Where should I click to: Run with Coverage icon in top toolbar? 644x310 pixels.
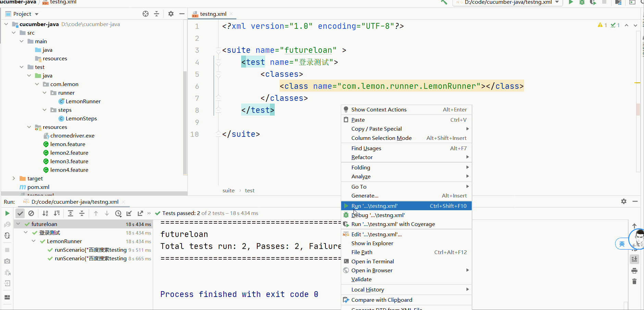coord(593,2)
